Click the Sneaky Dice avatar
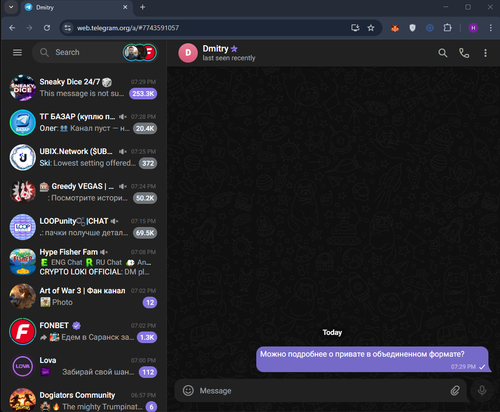 click(x=23, y=88)
